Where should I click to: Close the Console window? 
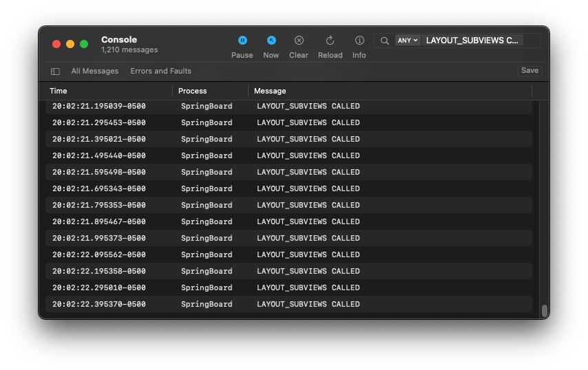tap(56, 44)
